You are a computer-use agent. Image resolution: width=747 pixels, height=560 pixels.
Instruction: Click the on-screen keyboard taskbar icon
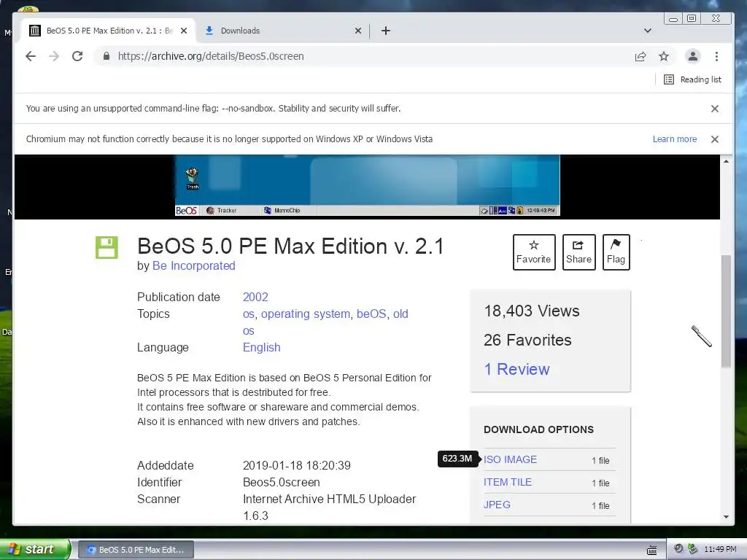tap(651, 550)
